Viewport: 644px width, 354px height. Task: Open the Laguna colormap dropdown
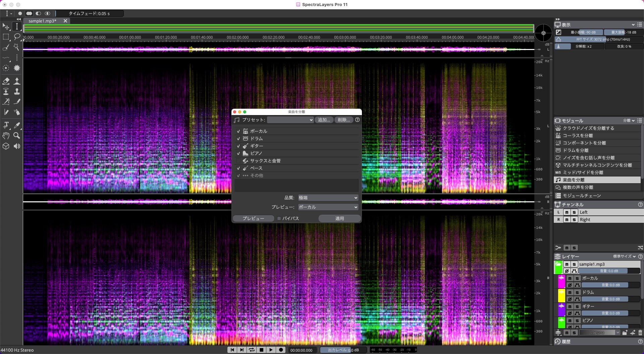coord(599,332)
